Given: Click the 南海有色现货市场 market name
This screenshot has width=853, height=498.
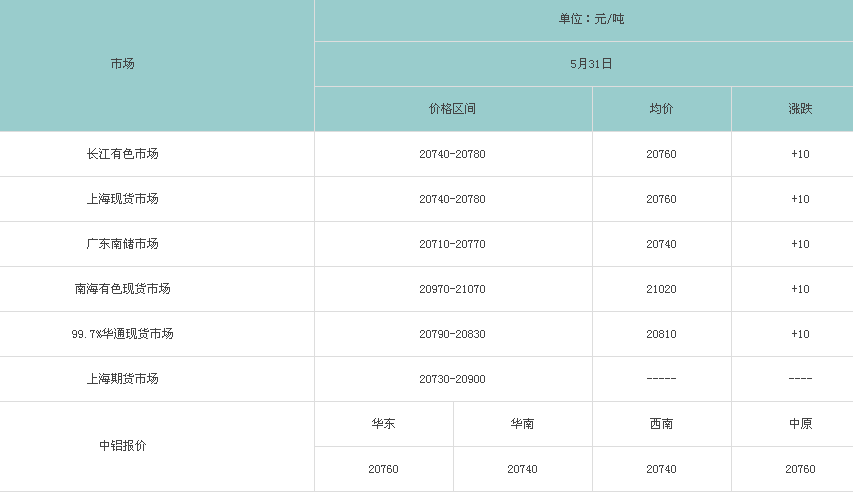Looking at the screenshot, I should coord(122,289).
